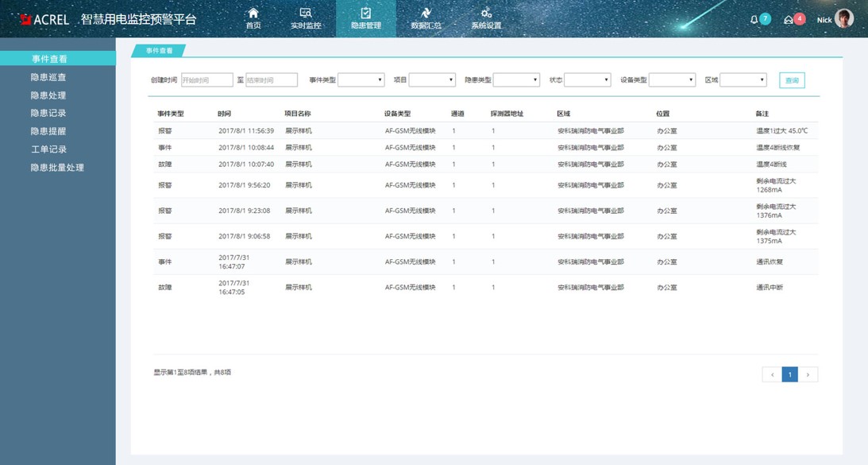Screen dimensions: 868x465
Task: Click the next page arrow
Action: (809, 374)
